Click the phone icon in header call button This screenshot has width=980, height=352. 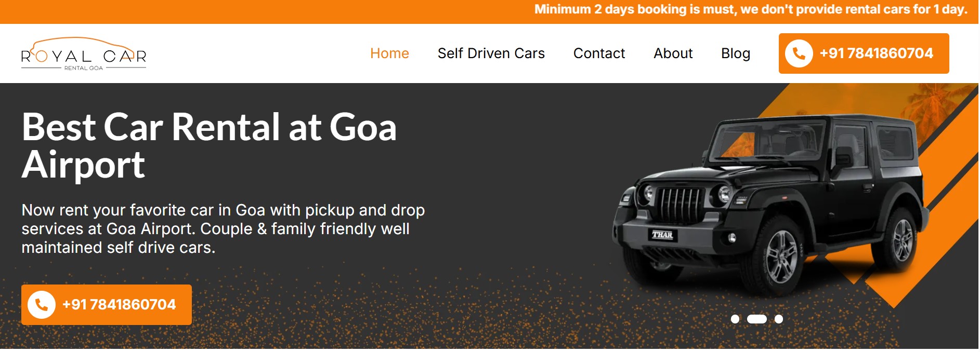click(x=799, y=53)
